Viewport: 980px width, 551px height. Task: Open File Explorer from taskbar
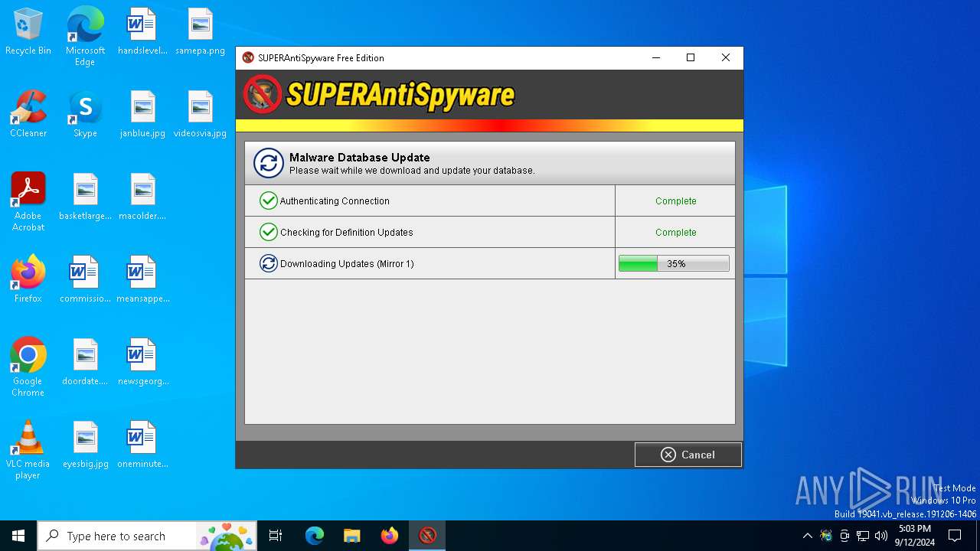click(x=352, y=536)
